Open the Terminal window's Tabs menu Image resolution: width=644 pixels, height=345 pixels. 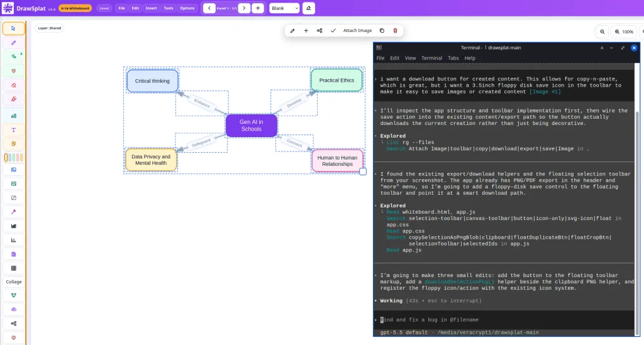[453, 58]
